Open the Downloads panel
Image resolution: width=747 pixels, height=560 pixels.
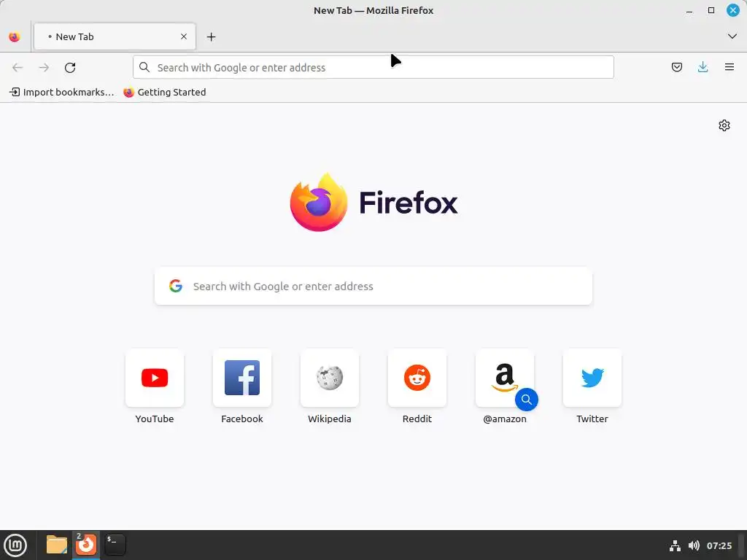pyautogui.click(x=703, y=67)
